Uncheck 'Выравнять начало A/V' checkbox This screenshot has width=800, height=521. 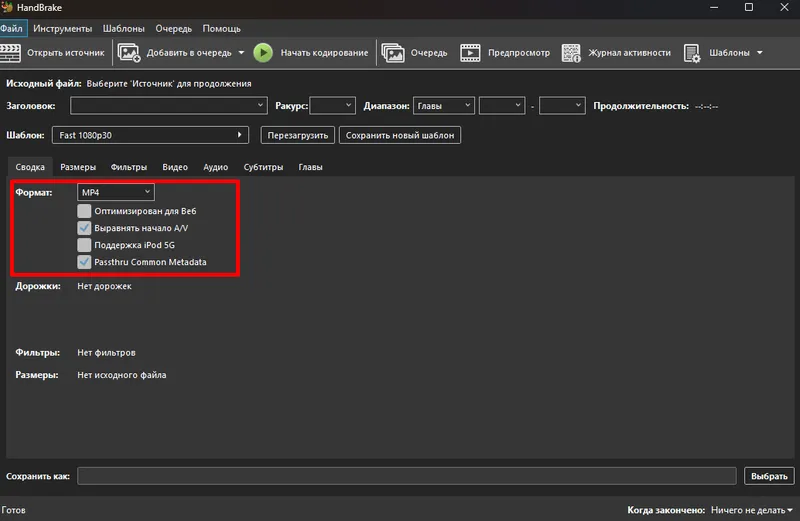[84, 228]
